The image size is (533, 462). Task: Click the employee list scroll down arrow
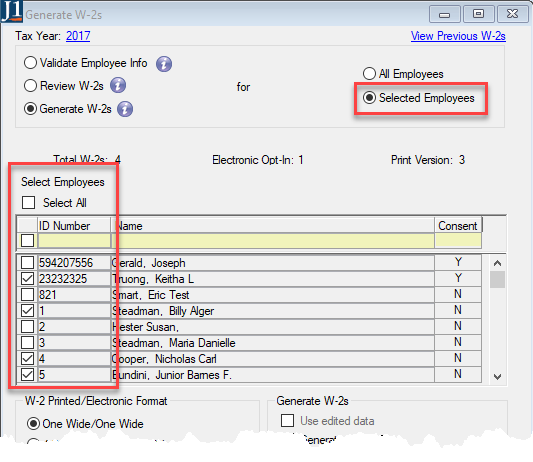tap(497, 377)
